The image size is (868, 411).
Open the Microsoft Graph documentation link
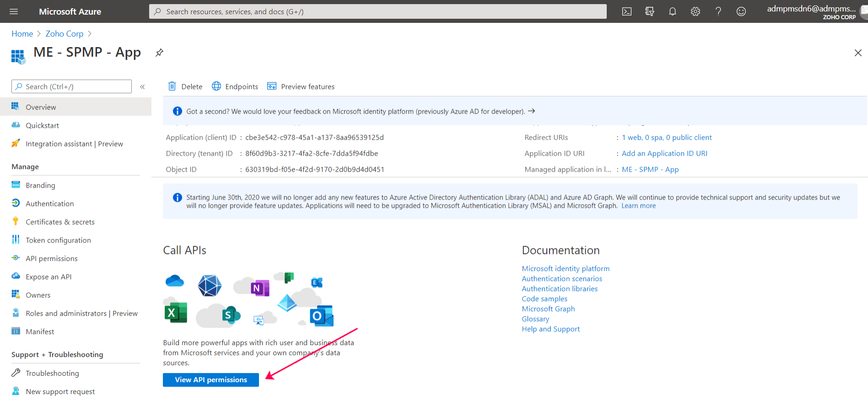(x=548, y=309)
